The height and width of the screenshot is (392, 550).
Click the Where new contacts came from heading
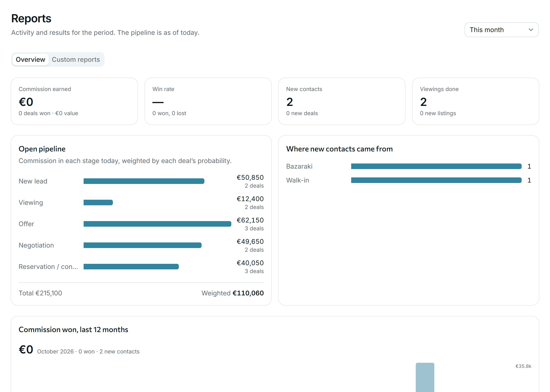pos(339,149)
